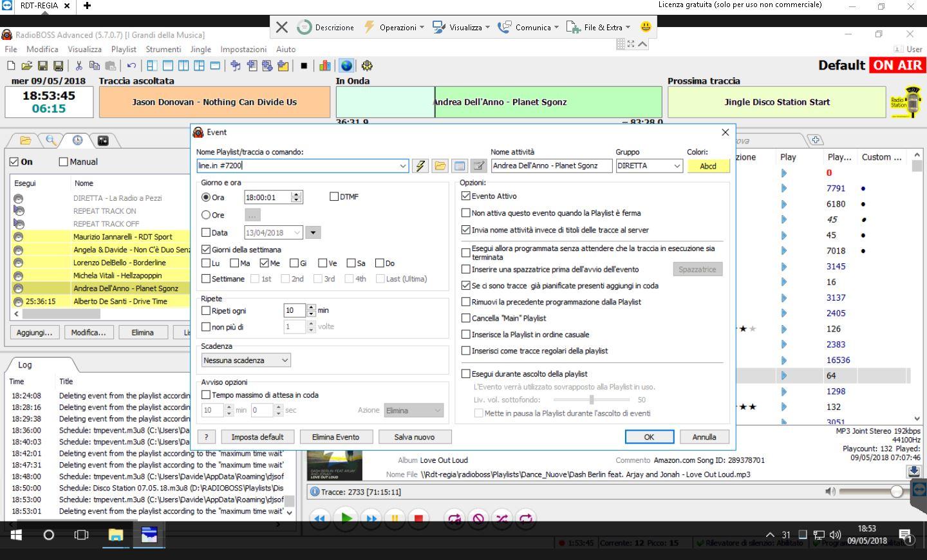Viewport: 927px width, 560px height.
Task: Toggle the Giorni della settimana checkbox
Action: (x=206, y=249)
